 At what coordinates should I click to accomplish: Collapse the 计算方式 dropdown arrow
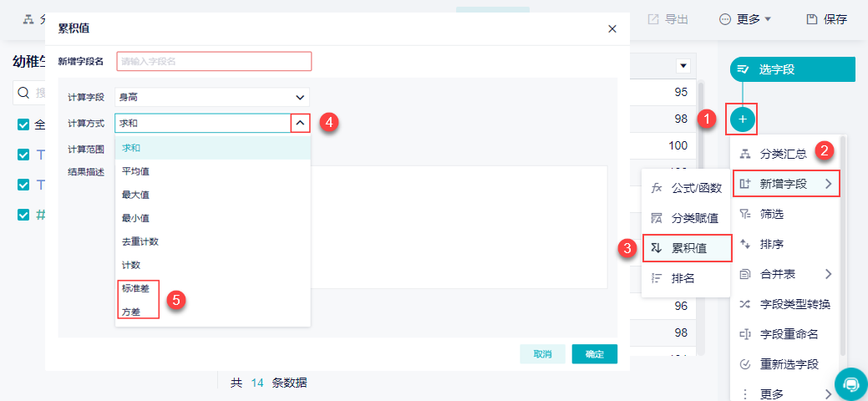300,123
